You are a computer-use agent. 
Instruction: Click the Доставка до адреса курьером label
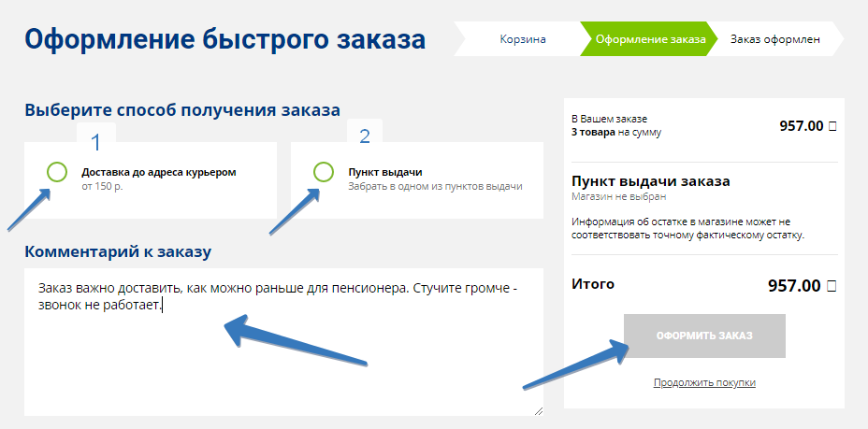coord(158,172)
